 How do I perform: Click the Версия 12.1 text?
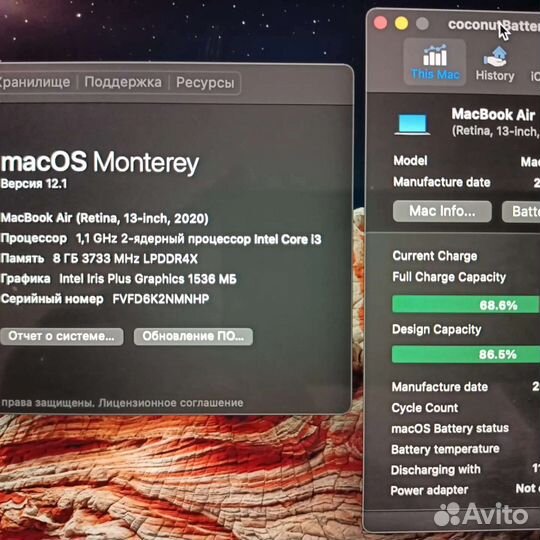click(34, 184)
